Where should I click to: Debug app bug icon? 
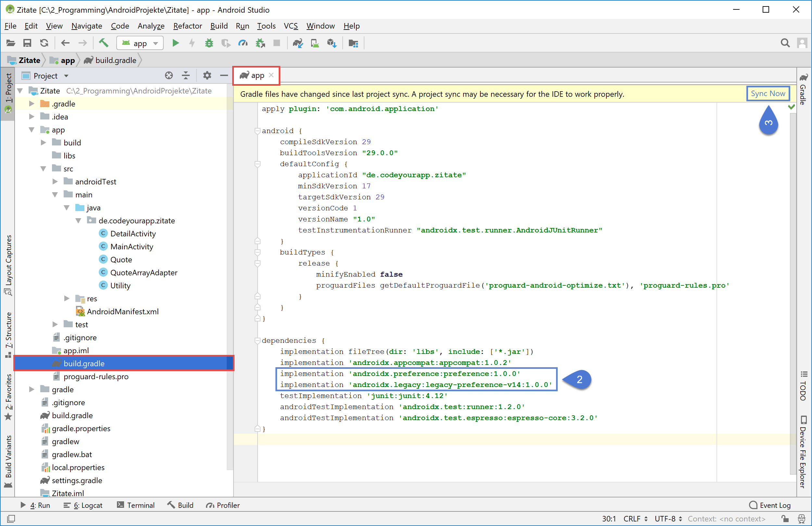[209, 43]
